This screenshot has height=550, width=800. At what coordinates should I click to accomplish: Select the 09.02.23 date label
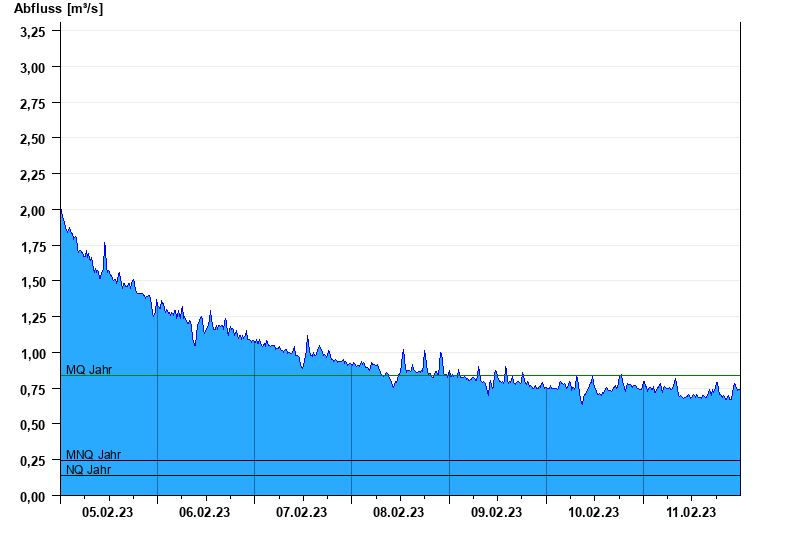tap(496, 512)
